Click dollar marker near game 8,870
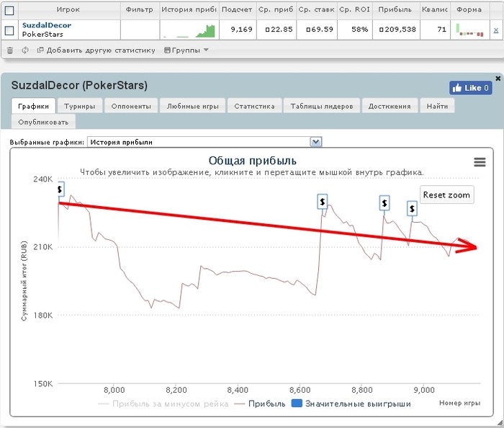The width and height of the screenshot is (504, 428). [x=384, y=203]
